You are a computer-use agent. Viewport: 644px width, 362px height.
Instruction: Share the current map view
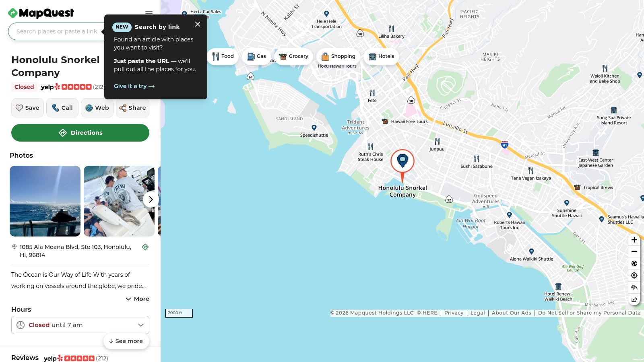[x=634, y=300]
